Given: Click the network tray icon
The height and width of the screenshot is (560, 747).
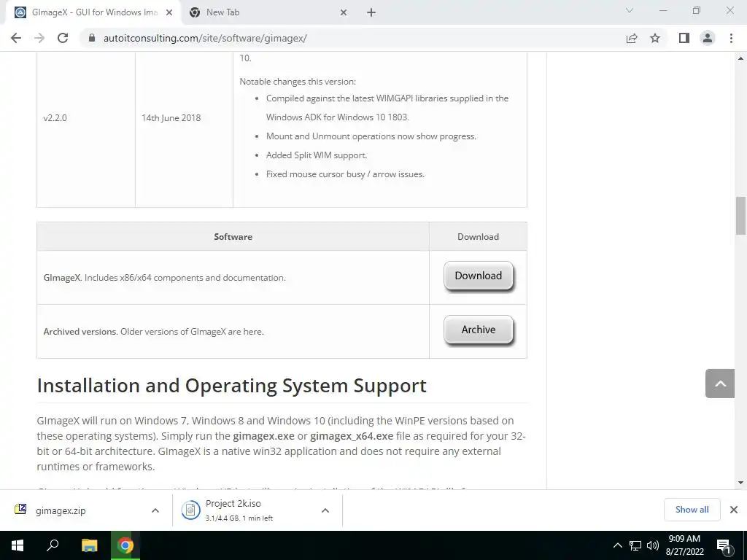Looking at the screenshot, I should pyautogui.click(x=635, y=545).
